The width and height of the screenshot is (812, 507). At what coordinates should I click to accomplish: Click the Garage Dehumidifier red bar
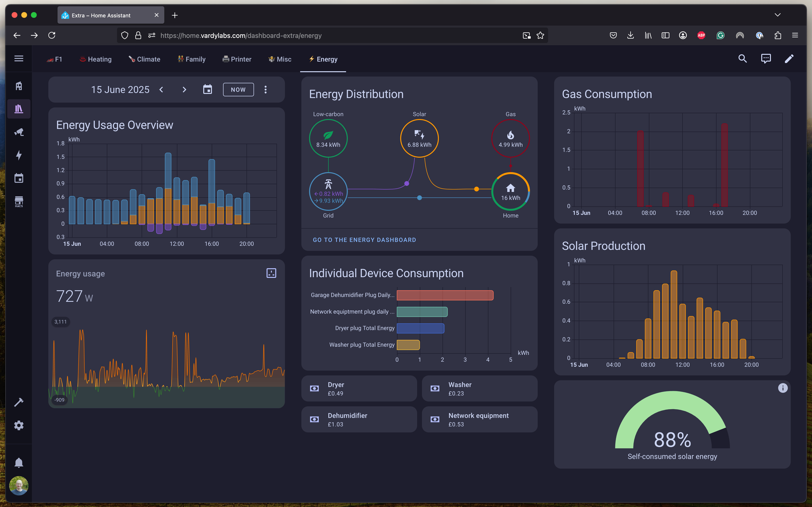click(445, 295)
